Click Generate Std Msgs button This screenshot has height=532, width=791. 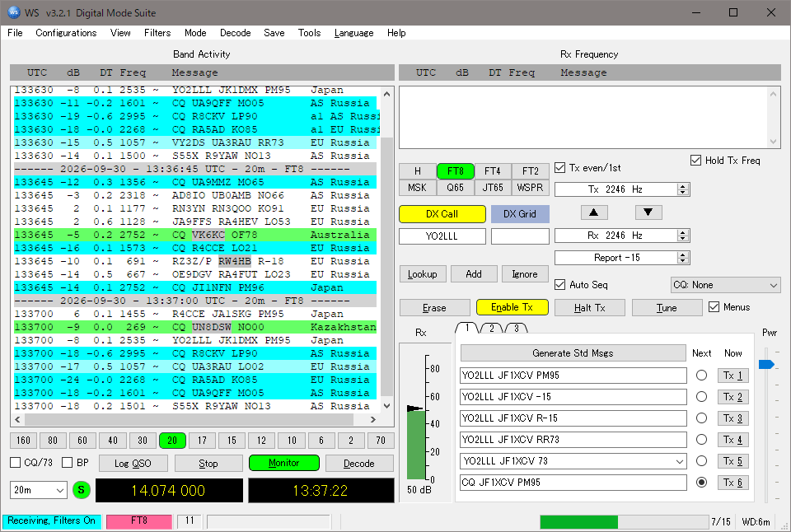[573, 353]
